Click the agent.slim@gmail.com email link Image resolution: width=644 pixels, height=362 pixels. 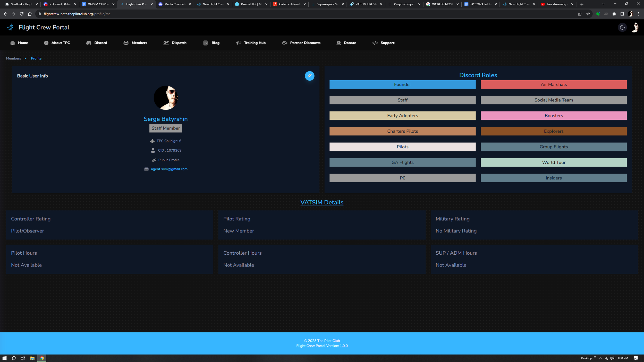[169, 169]
